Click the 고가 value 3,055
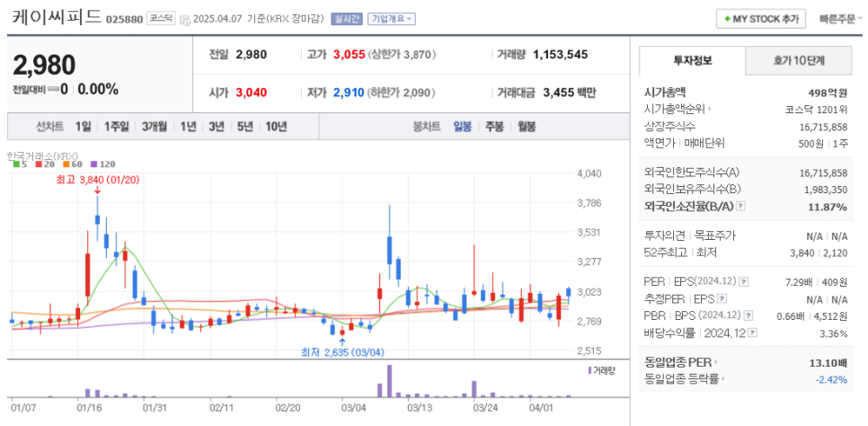 click(x=350, y=54)
